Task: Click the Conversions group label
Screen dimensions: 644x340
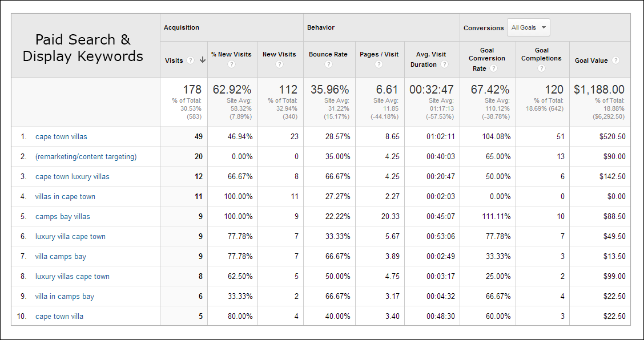Action: pos(484,28)
